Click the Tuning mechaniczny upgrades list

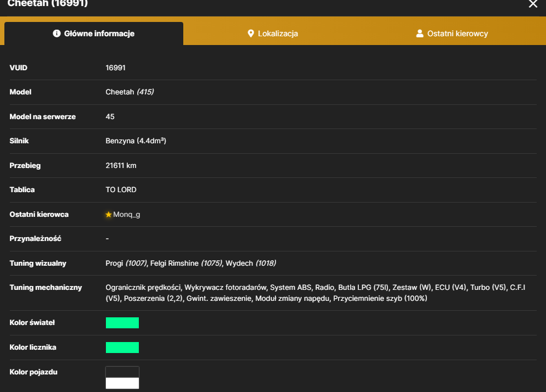coord(316,293)
